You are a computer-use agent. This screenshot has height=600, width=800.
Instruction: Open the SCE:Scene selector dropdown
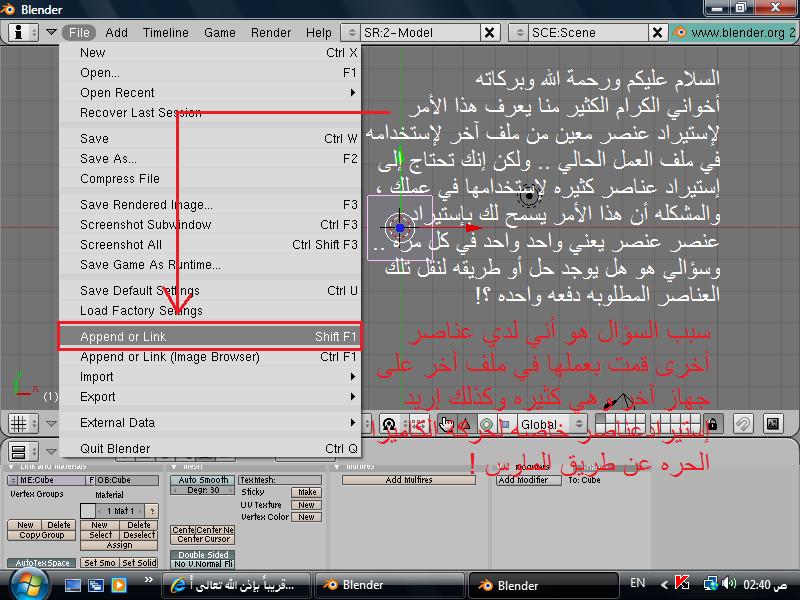tap(519, 33)
